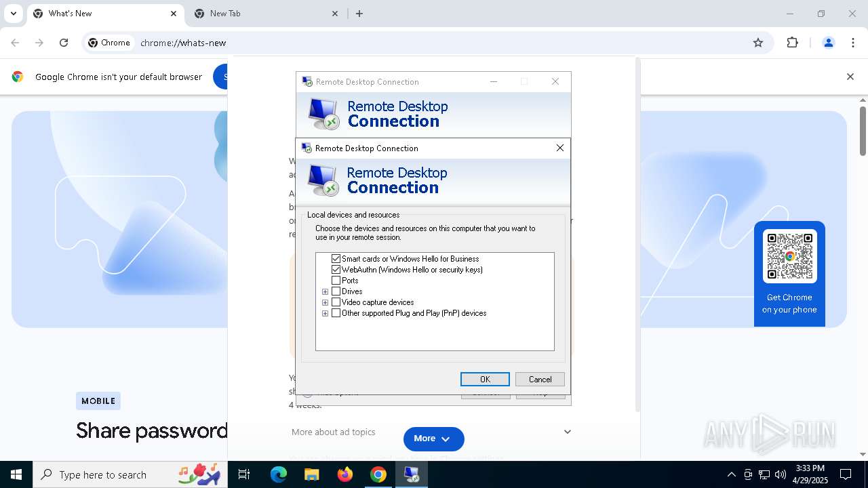Switch to the New Tab tab
868x488 pixels.
tap(266, 14)
